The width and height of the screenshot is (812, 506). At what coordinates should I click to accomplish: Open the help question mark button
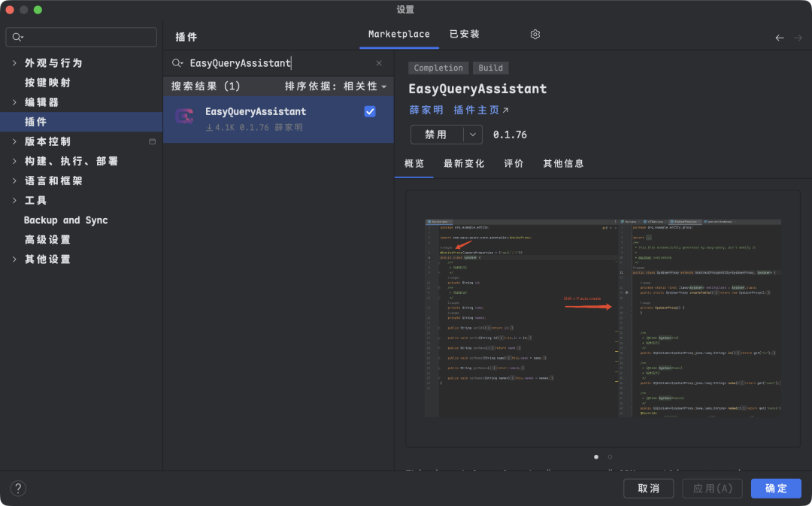coord(18,489)
